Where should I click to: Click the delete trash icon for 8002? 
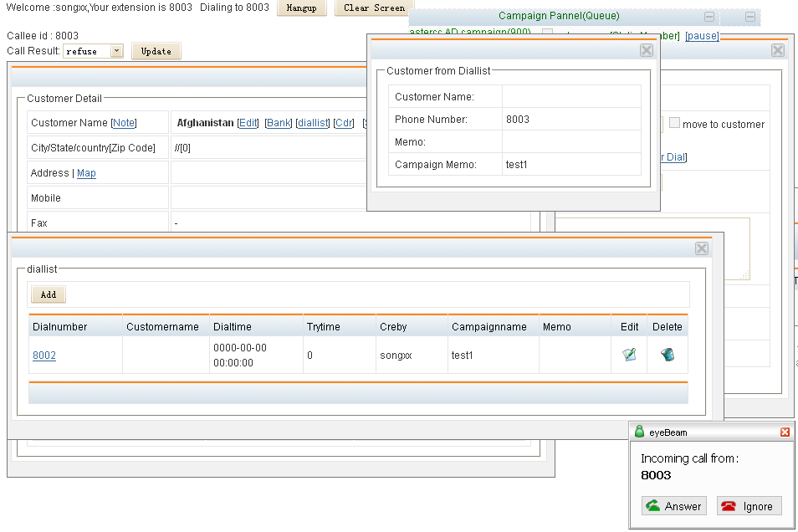coord(668,355)
